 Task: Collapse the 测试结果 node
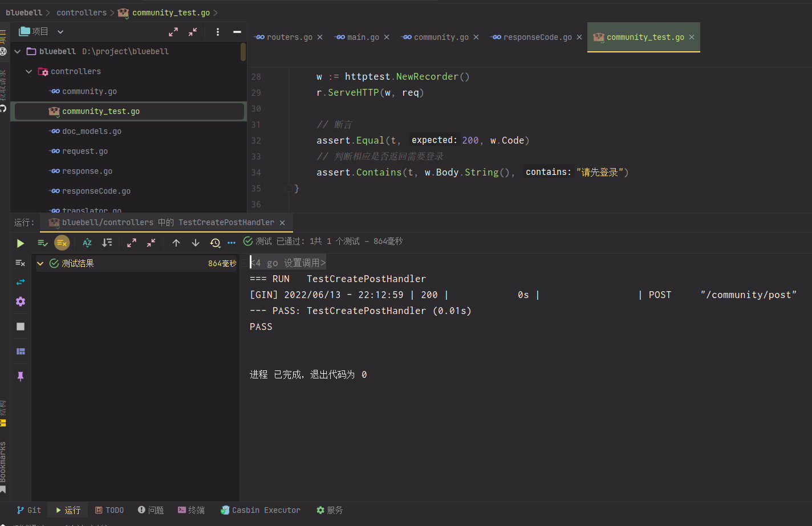(x=40, y=263)
